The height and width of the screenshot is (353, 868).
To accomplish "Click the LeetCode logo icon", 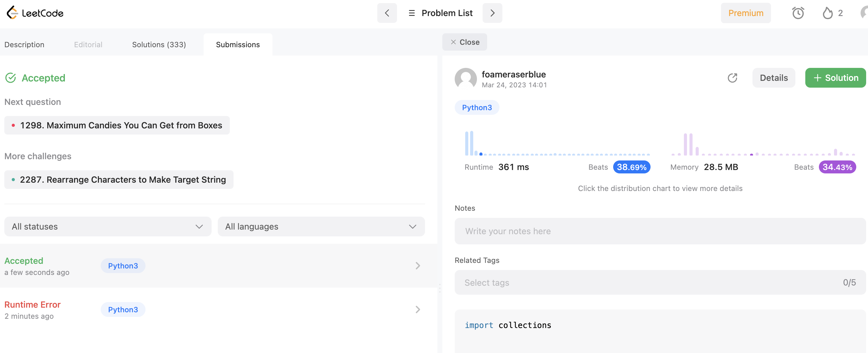I will (x=12, y=13).
